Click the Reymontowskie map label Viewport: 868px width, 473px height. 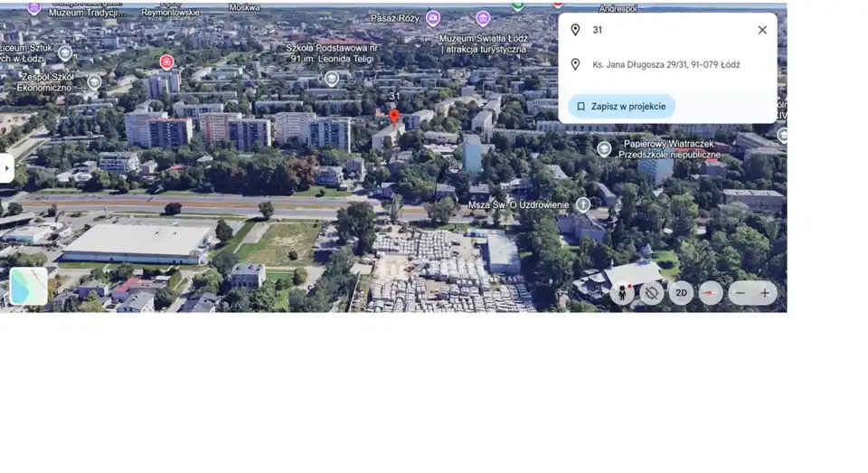(x=170, y=12)
